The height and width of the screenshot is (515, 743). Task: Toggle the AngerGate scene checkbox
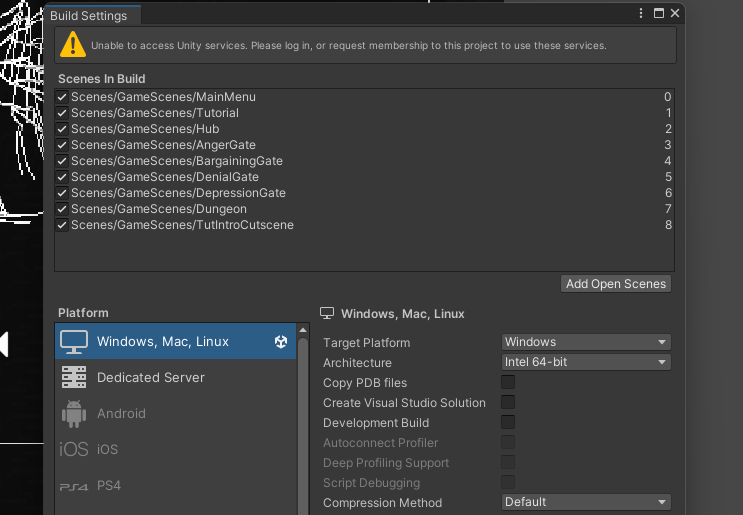pyautogui.click(x=62, y=145)
